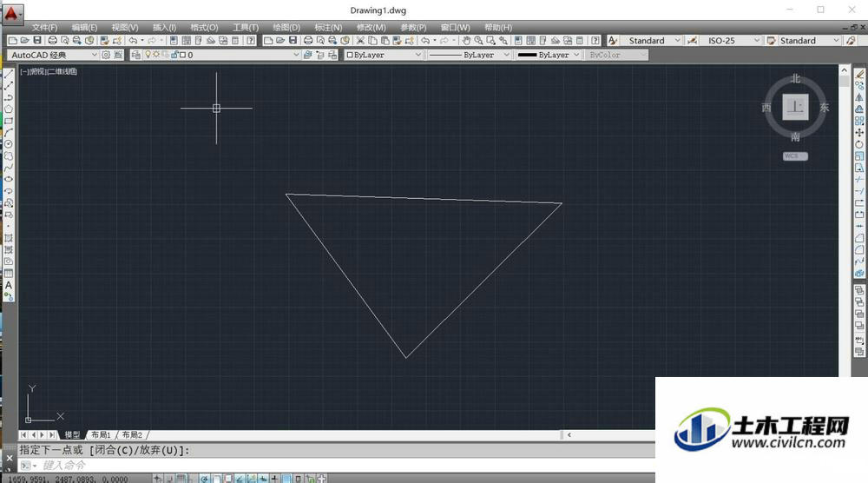Click the [-][俯视][二维线框] viewport label
The image size is (868, 483).
49,71
